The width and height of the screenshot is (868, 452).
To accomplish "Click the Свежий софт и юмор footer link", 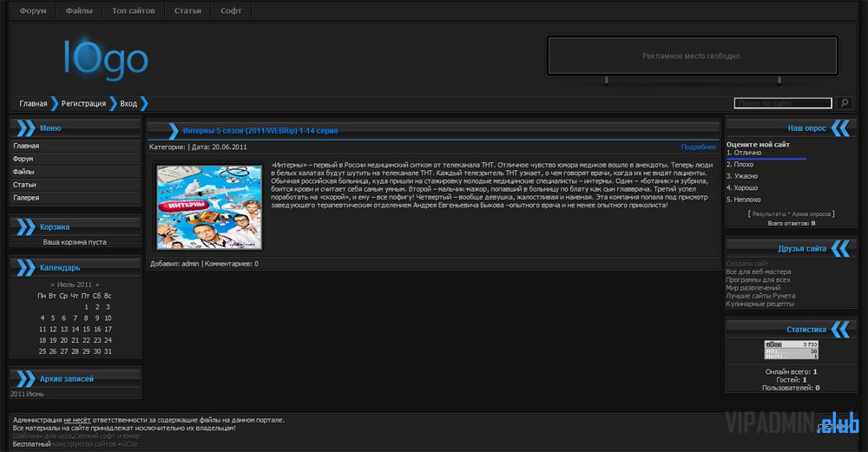I will (x=108, y=436).
